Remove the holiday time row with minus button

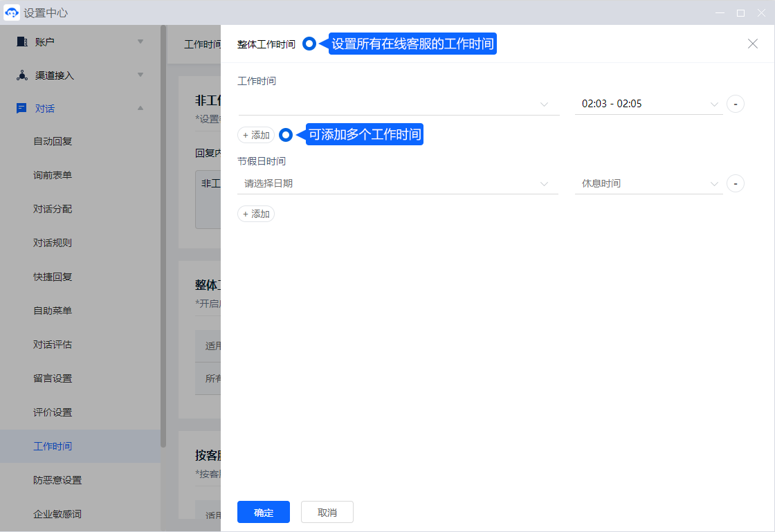tap(736, 183)
